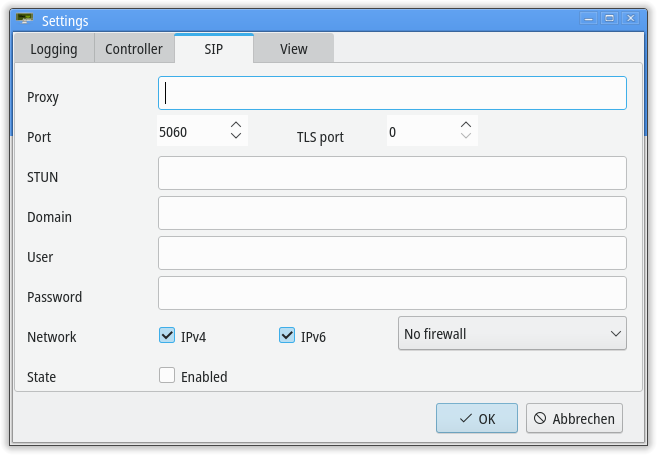
Task: Increase TLS port with up arrow
Action: pos(466,125)
